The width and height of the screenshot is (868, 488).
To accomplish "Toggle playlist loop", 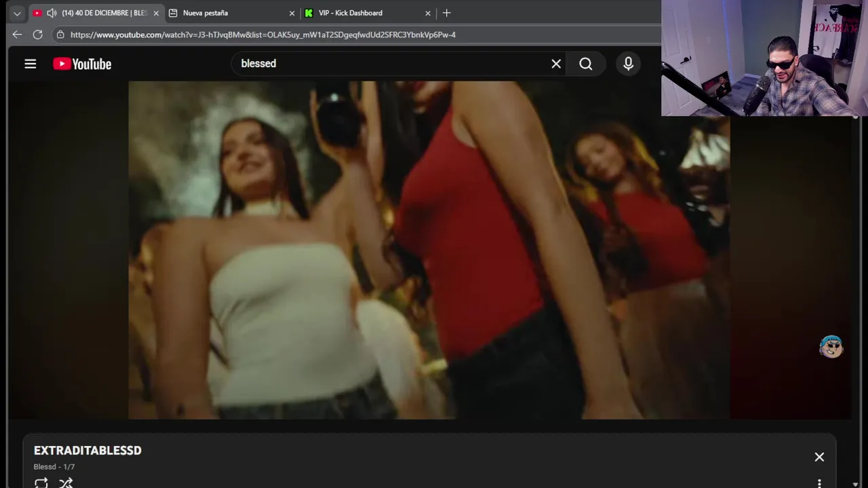I will pos(41,483).
